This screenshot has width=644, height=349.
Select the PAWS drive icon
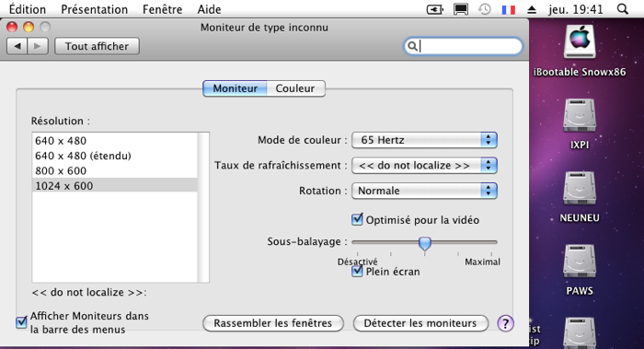tap(580, 261)
